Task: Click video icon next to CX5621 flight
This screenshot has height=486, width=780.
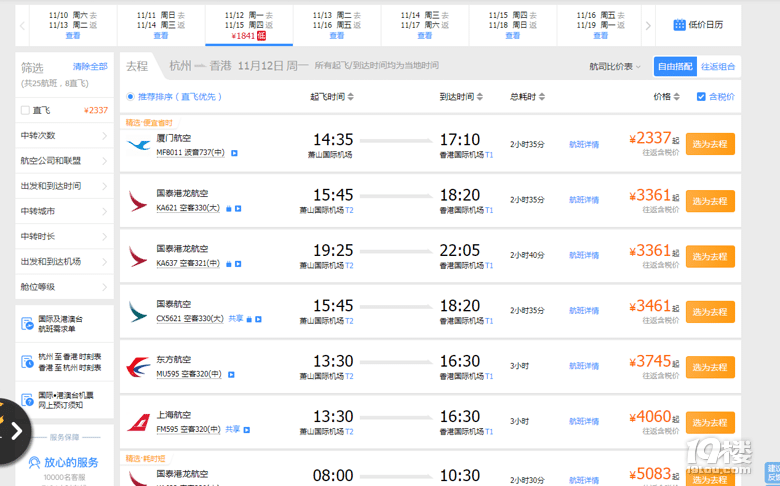Action: pyautogui.click(x=259, y=319)
